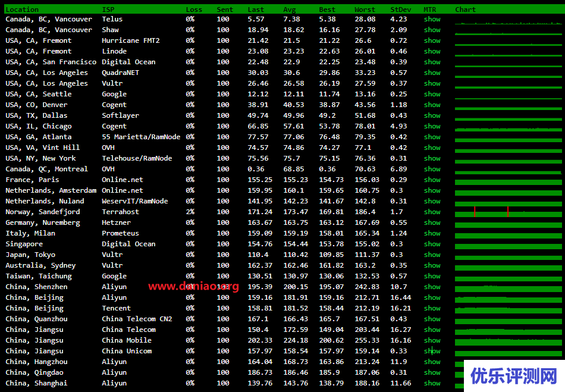Viewport: 565px width, 392px height.
Task: Click the Worst column header
Action: (x=365, y=10)
